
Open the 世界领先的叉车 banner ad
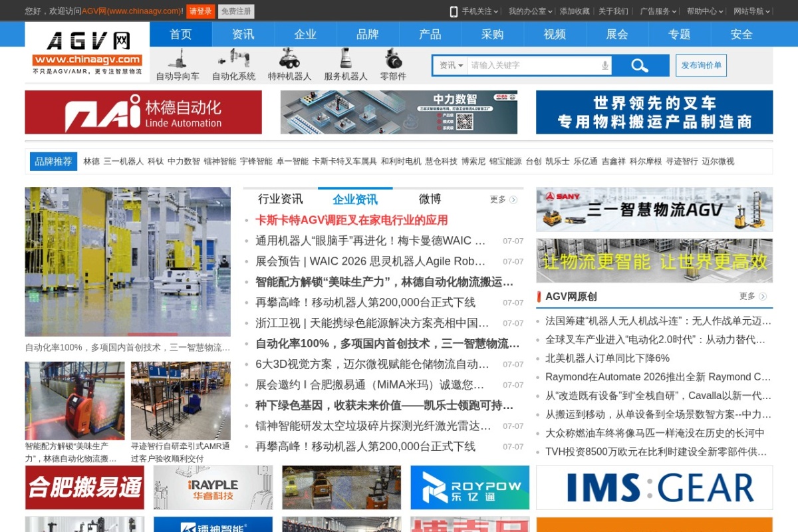coord(654,112)
